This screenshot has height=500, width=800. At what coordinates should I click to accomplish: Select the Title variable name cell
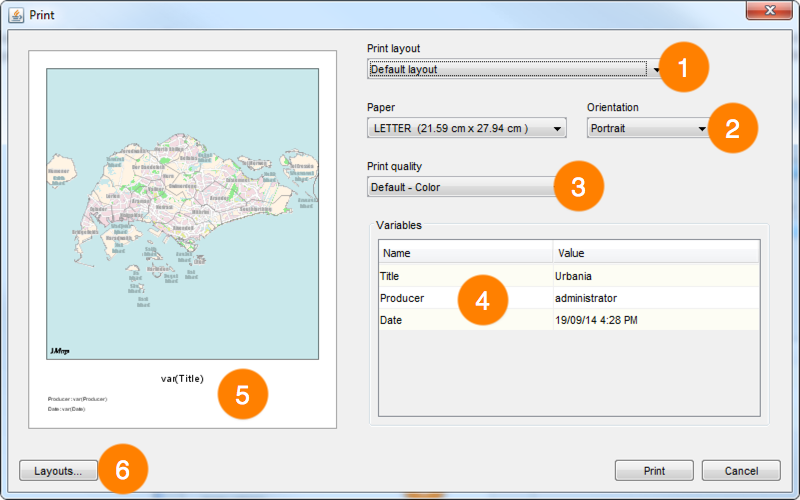tap(466, 276)
